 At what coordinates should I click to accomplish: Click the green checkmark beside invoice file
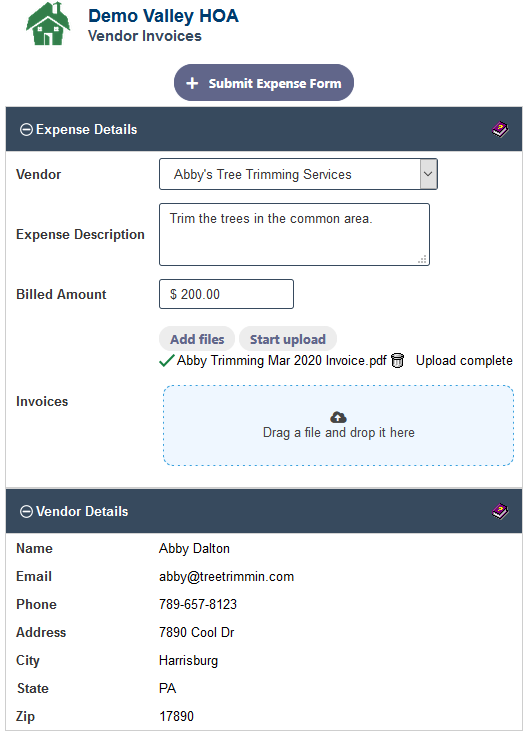[x=167, y=361]
